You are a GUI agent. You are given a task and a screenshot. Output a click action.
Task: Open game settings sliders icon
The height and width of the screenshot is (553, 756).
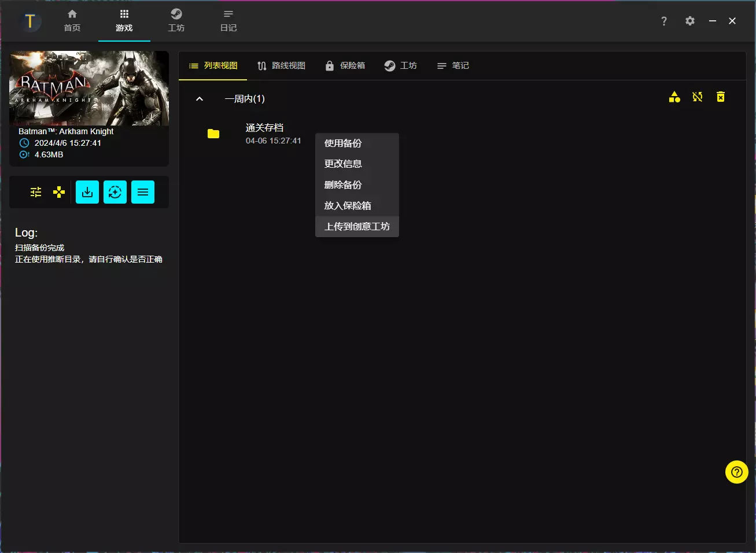(x=36, y=192)
